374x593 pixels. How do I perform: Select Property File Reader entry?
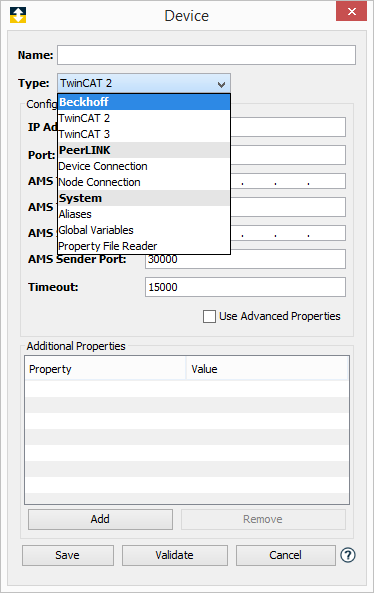tap(144, 246)
